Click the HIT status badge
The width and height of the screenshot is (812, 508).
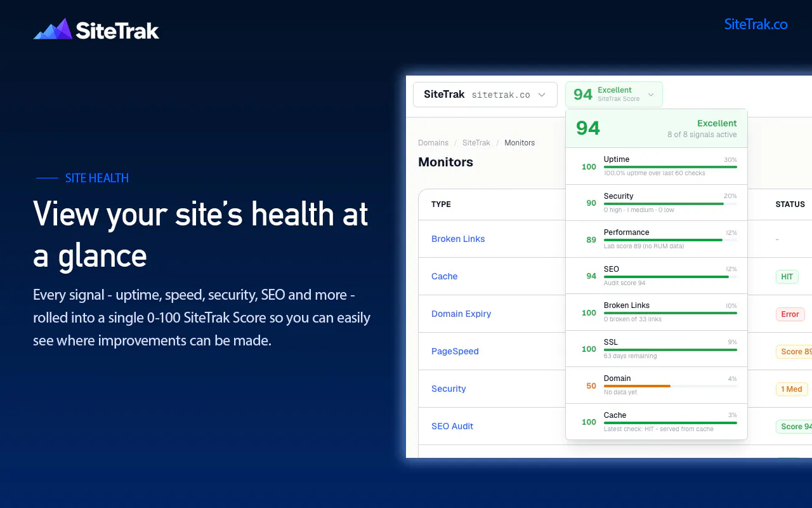pyautogui.click(x=787, y=277)
